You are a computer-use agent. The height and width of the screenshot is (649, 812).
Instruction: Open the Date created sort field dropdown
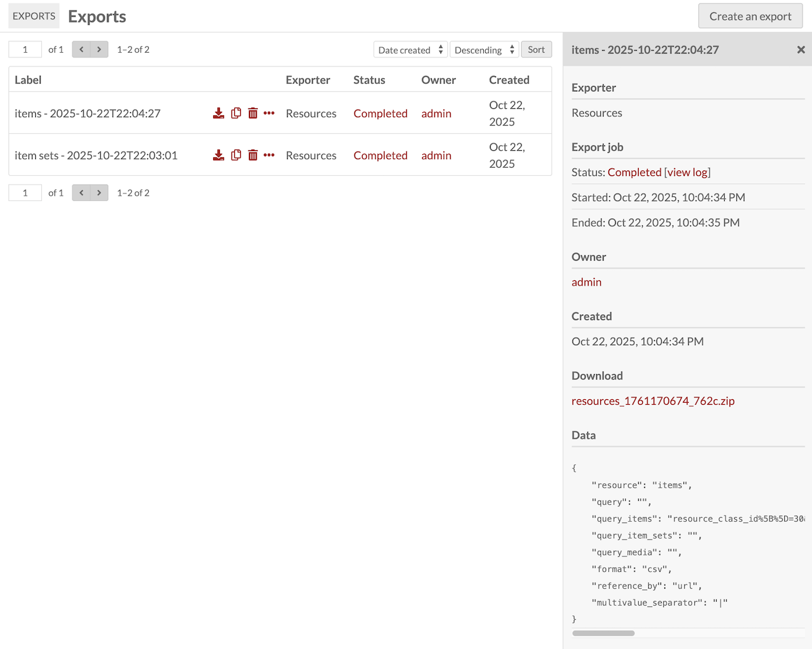(x=410, y=49)
